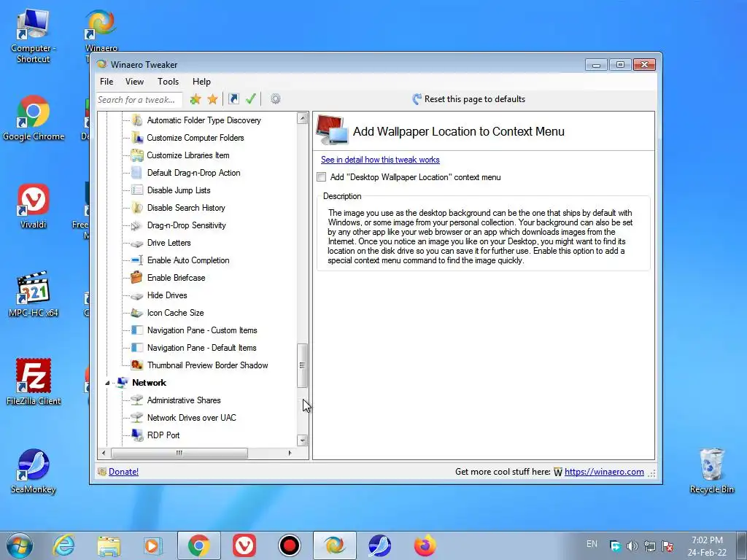747x560 pixels.
Task: Click the Default Drag-n-Drop Action icon
Action: click(136, 173)
